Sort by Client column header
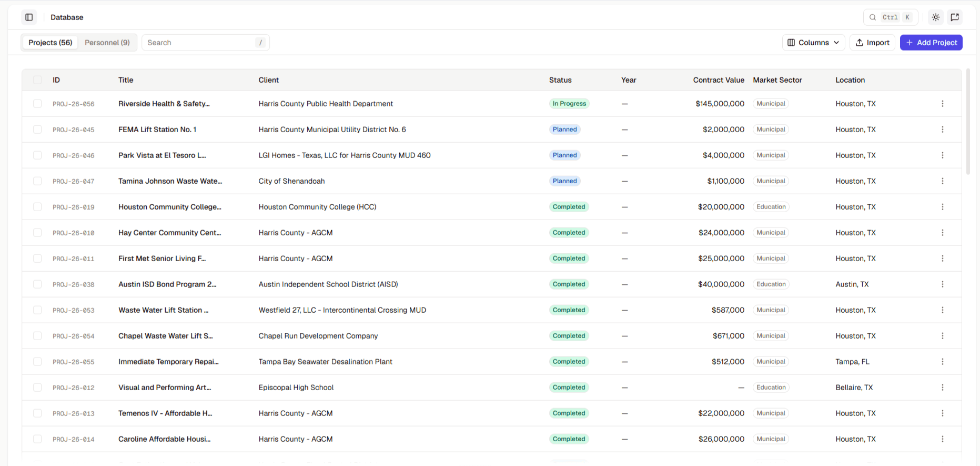The image size is (980, 466). point(269,80)
